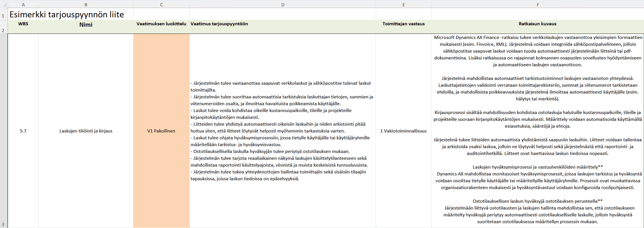
Task: Select column C header
Action: [161, 5]
